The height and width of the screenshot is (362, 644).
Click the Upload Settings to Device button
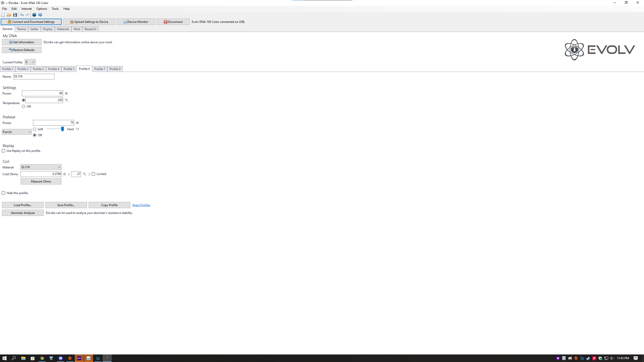coord(89,22)
